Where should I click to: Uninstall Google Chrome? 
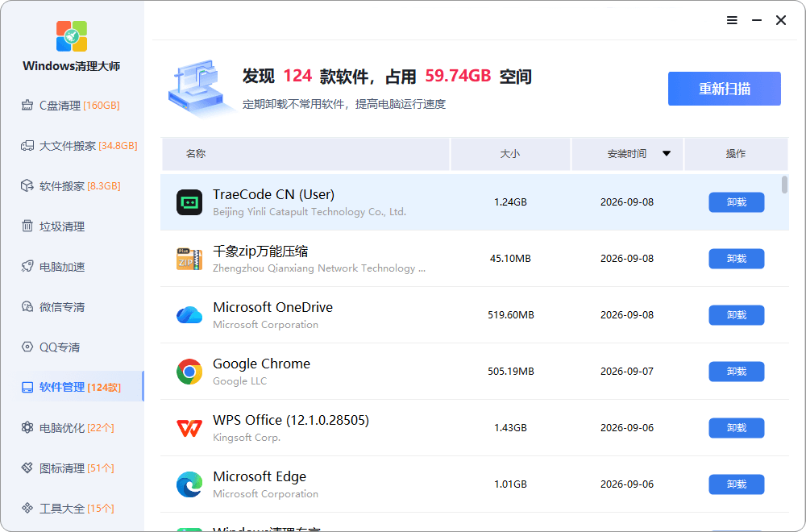pyautogui.click(x=736, y=371)
